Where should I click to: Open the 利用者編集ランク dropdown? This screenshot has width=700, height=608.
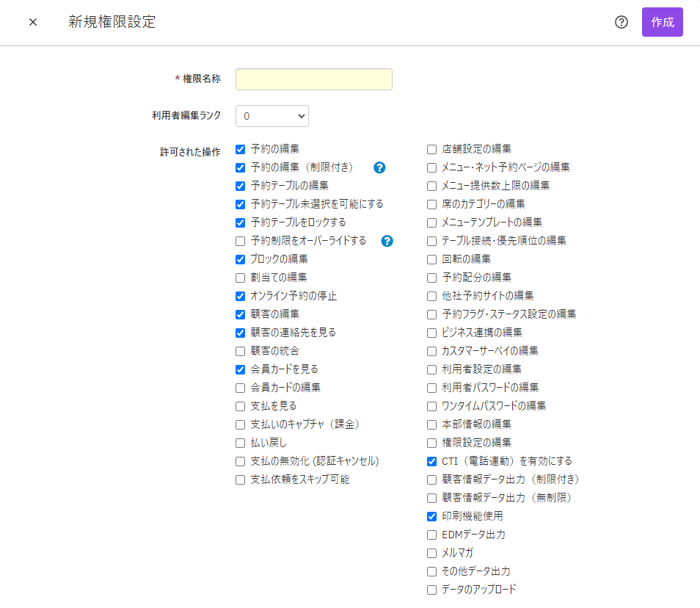coord(272,116)
